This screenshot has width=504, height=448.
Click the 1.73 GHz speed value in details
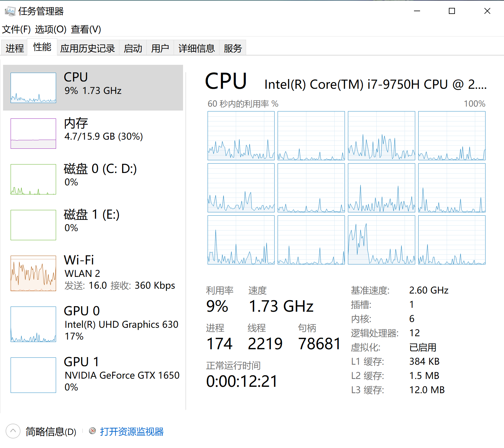tap(281, 306)
